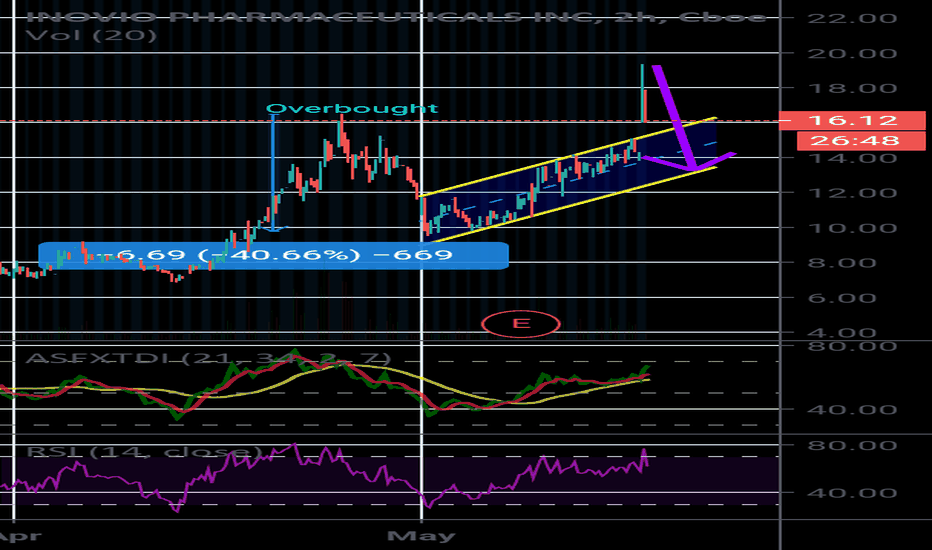932x550 pixels.
Task: Click the red 16.12 current price label
Action: pos(852,121)
